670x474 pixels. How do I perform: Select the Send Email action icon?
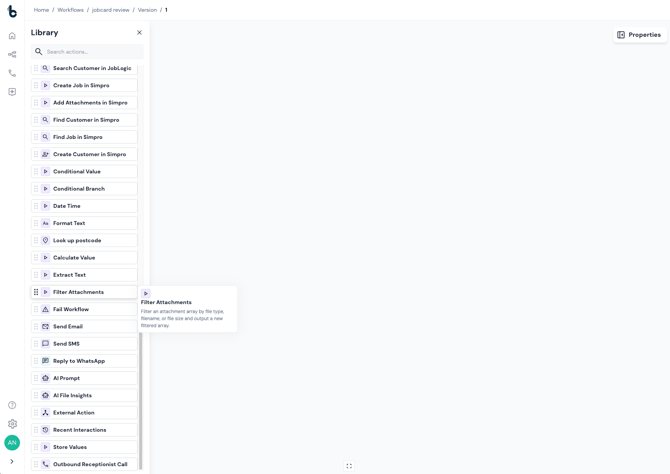tap(45, 327)
